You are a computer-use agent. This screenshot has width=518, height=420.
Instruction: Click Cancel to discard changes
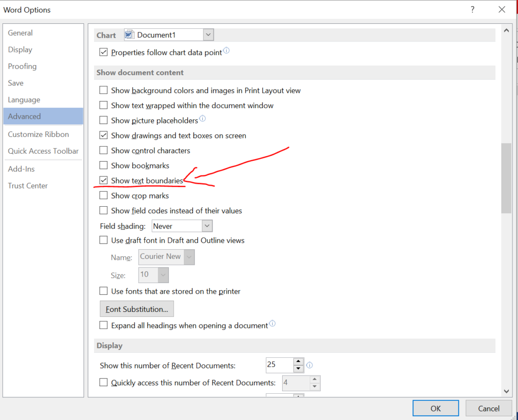point(489,408)
